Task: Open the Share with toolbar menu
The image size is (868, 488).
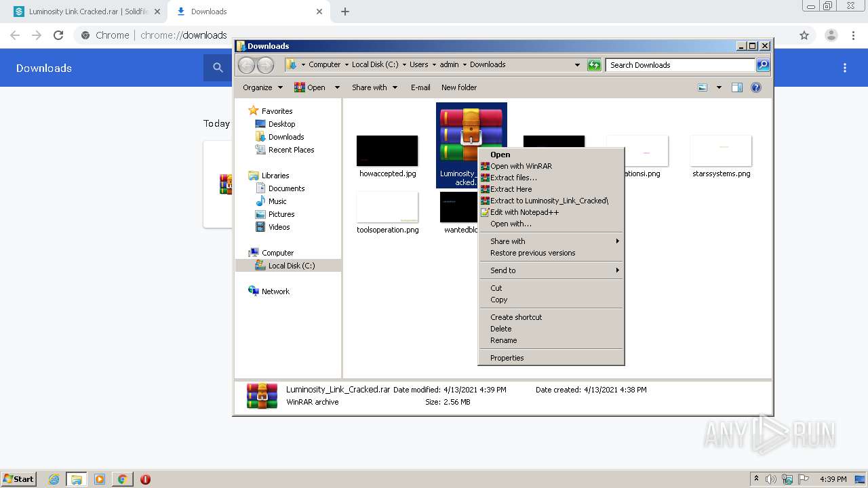Action: (374, 87)
